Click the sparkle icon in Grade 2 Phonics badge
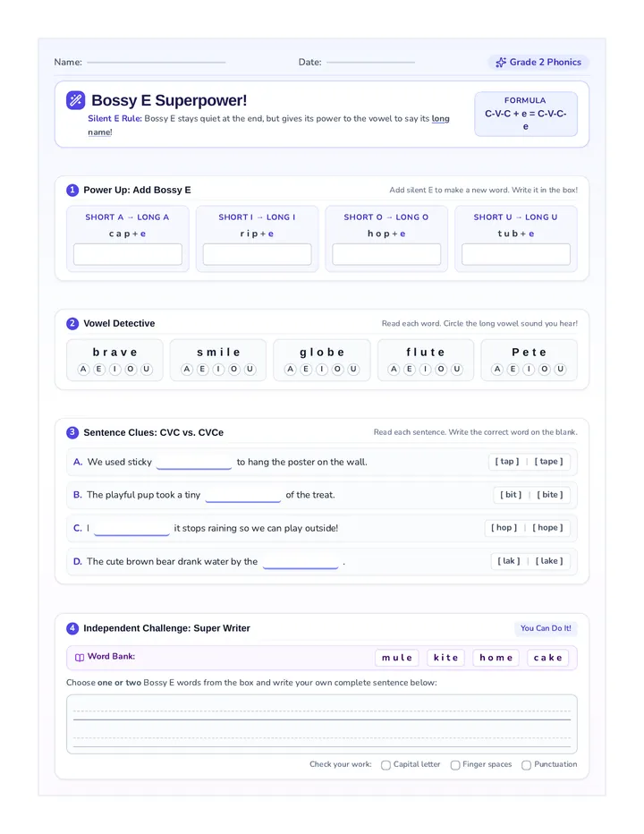Viewport: 644px width, 834px height. 500,63
